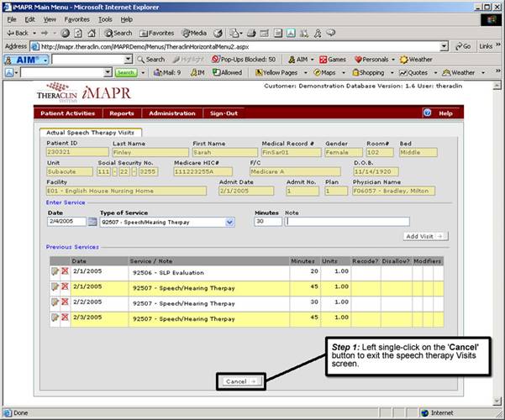Image resolution: width=505 pixels, height=420 pixels.
Task: Open the View menu
Action: tap(50, 19)
